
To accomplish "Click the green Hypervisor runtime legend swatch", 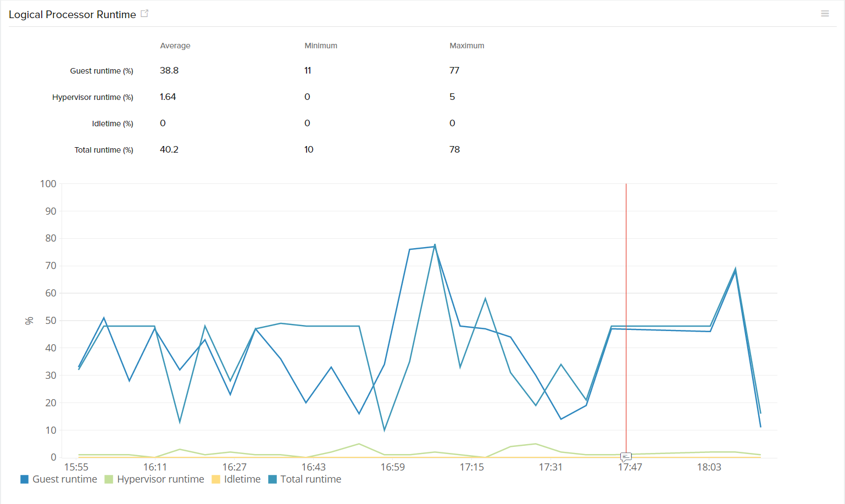I will [x=109, y=479].
